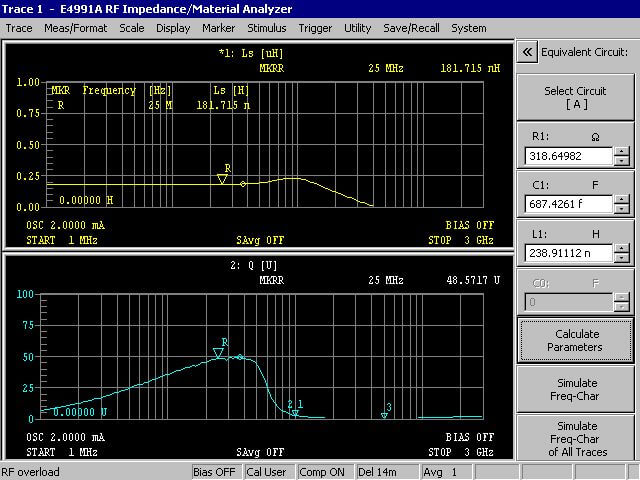Increase L1 value with up arrow
The width and height of the screenshot is (640, 480).
622,249
